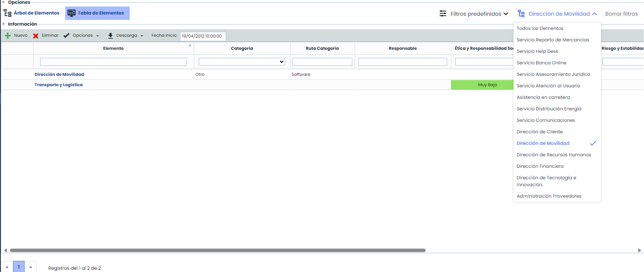Click the green plus Nuevo icon
Image resolution: width=644 pixels, height=272 pixels.
click(x=8, y=36)
